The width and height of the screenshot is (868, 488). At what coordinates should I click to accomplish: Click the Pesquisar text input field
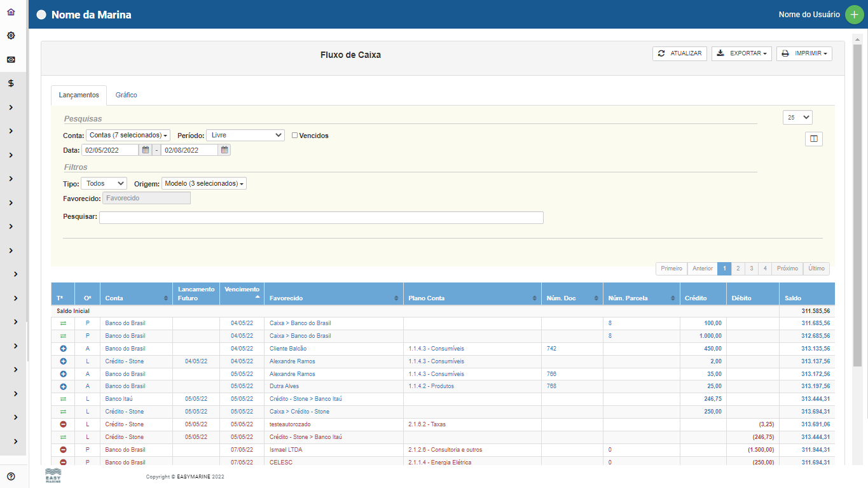tap(321, 218)
